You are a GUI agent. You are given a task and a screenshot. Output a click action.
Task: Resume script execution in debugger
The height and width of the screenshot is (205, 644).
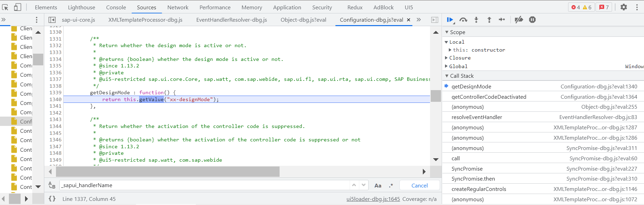[450, 20]
